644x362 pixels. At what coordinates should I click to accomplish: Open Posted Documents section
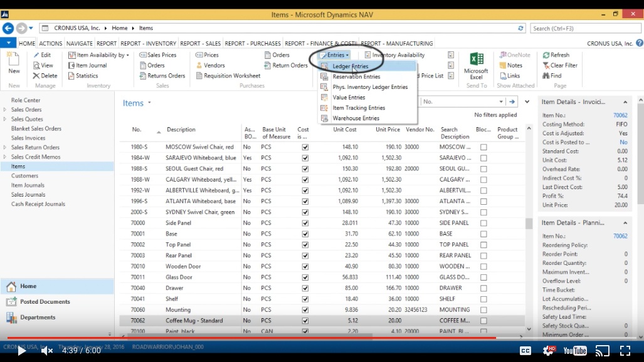45,302
